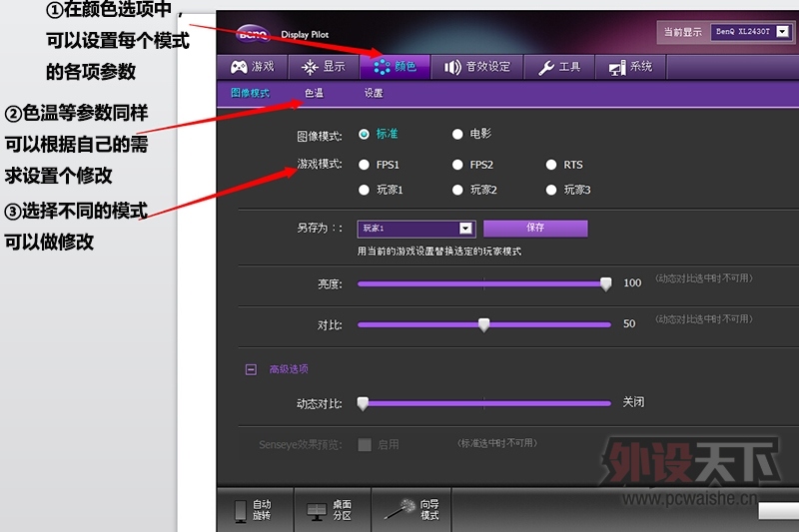Click the speaker icon for 音效设定

click(452, 67)
